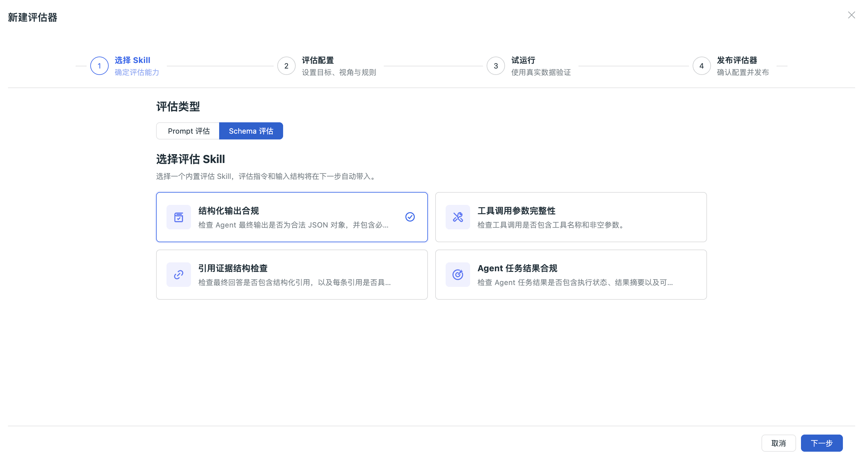Click the 确定评估能力 step description
868x463 pixels.
coord(137,72)
